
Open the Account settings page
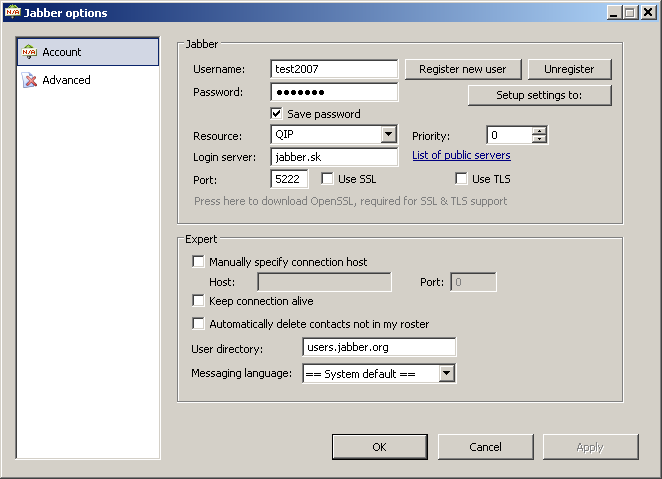pos(88,52)
